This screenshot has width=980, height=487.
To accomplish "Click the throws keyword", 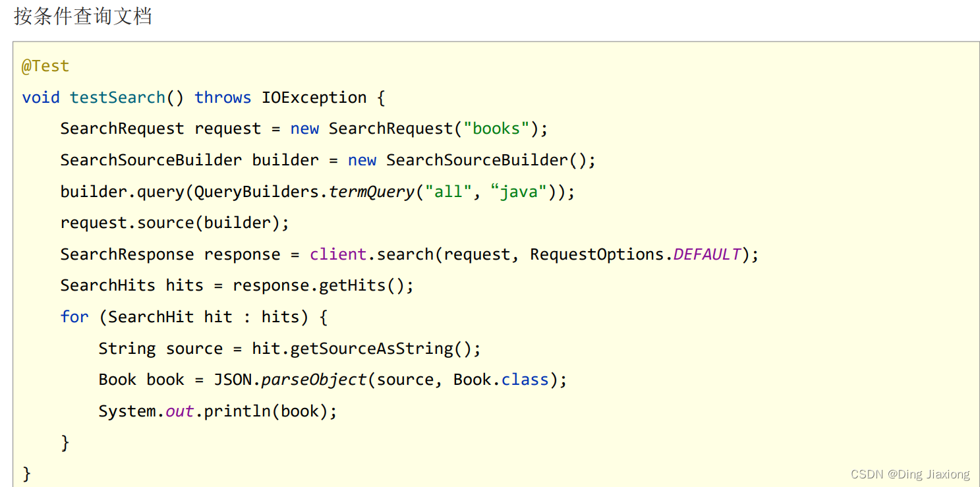I will [223, 98].
